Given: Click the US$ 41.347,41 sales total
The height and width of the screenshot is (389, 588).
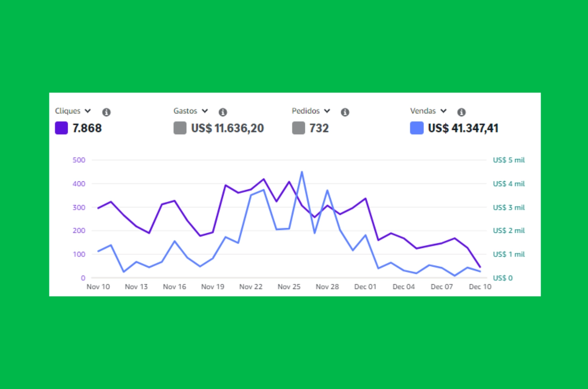Looking at the screenshot, I should (463, 128).
